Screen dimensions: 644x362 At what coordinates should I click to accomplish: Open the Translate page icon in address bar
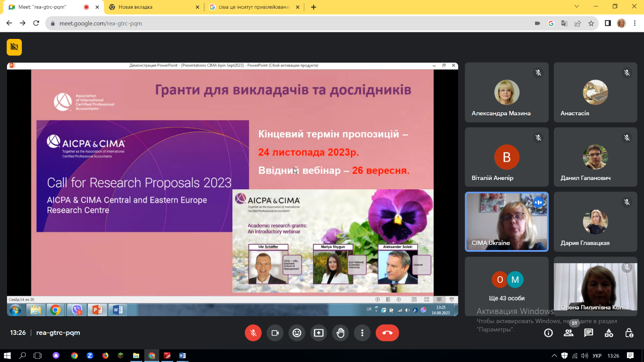(564, 24)
